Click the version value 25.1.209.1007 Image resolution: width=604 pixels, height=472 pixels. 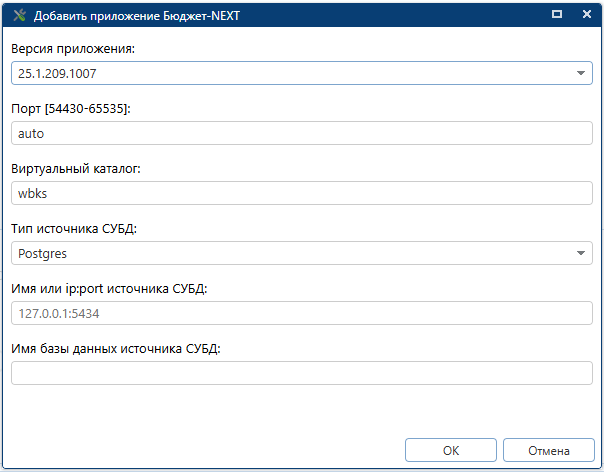(57, 73)
